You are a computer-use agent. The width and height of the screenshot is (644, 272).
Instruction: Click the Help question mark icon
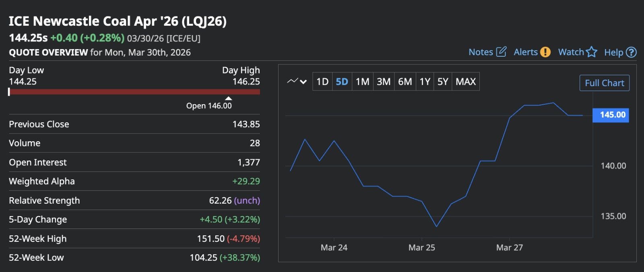point(632,52)
